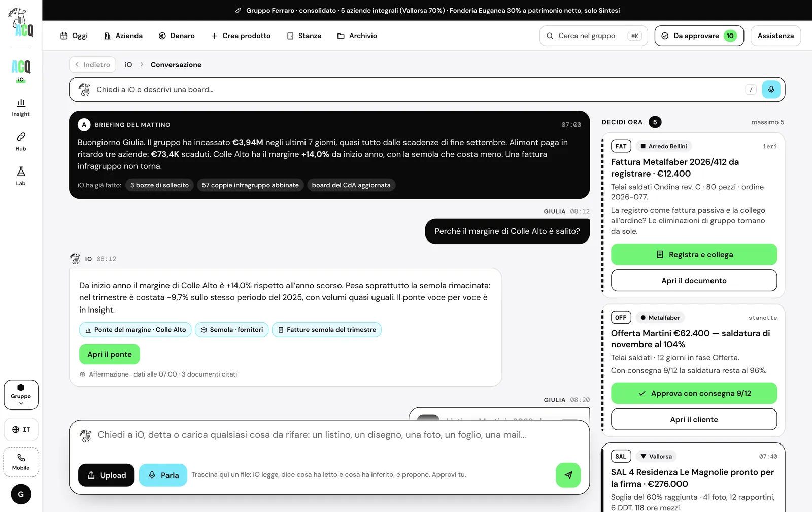Viewport: 812px width, 512px height.
Task: Open the IT language switcher
Action: pyautogui.click(x=21, y=429)
